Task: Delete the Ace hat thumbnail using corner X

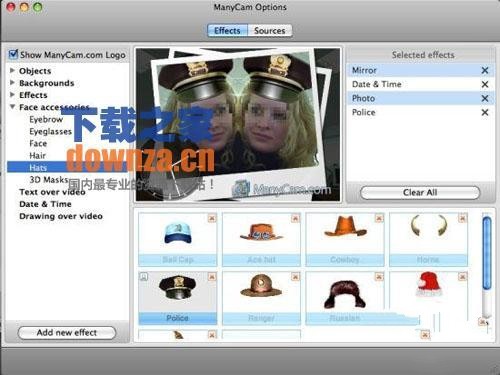Action: [x=295, y=218]
